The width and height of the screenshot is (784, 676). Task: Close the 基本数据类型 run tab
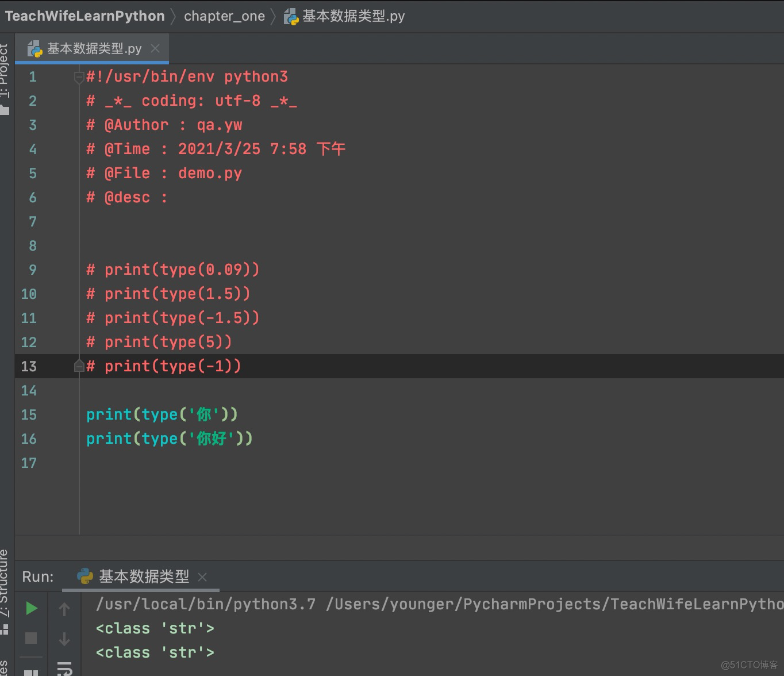(x=202, y=577)
